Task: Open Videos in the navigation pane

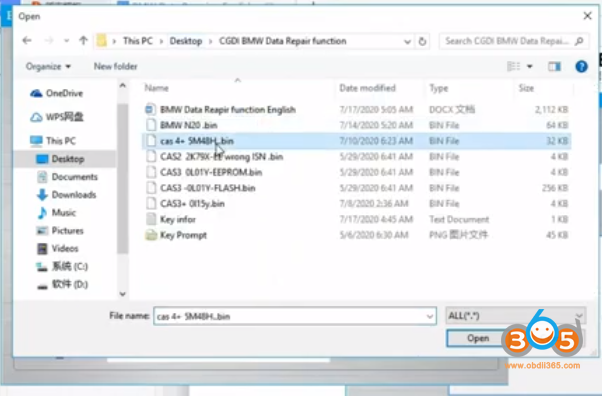Action: (57, 249)
